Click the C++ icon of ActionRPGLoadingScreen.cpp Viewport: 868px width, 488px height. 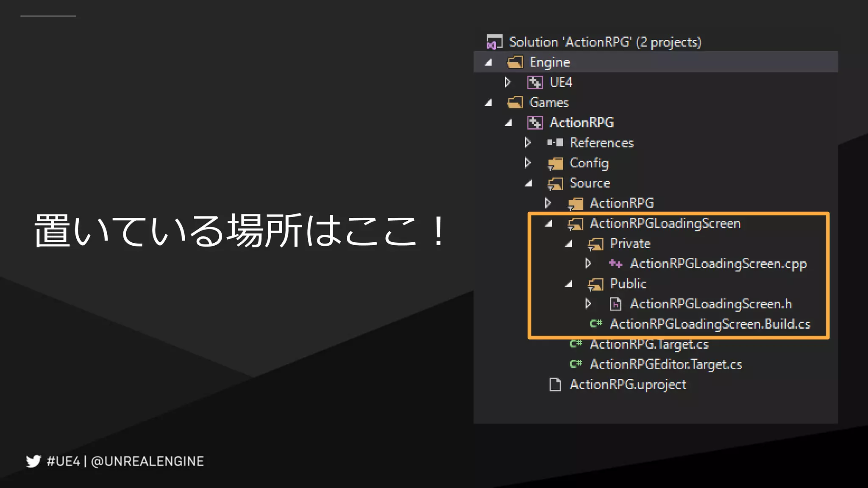pos(615,264)
